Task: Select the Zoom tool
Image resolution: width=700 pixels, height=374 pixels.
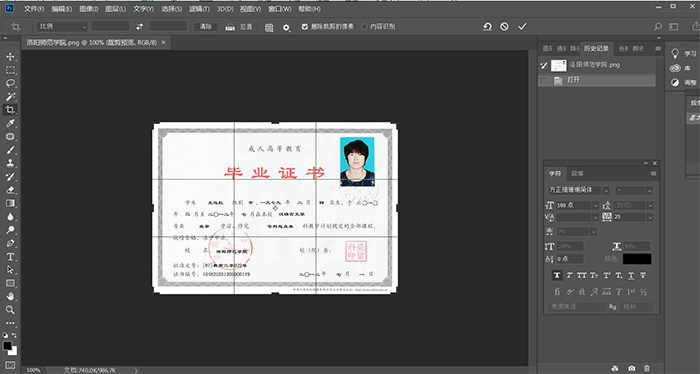Action: [10, 310]
